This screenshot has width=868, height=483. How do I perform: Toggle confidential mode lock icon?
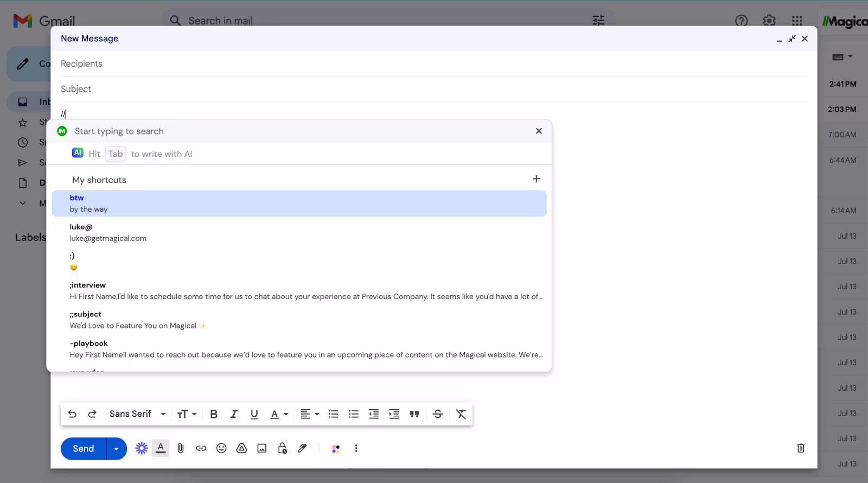283,448
